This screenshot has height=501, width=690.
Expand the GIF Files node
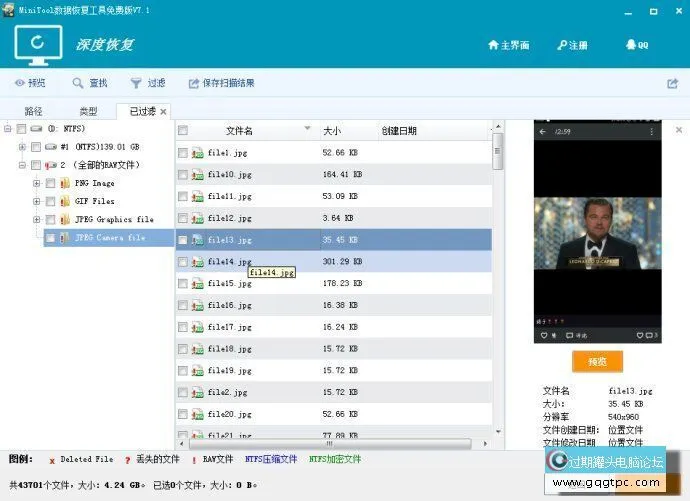point(37,201)
